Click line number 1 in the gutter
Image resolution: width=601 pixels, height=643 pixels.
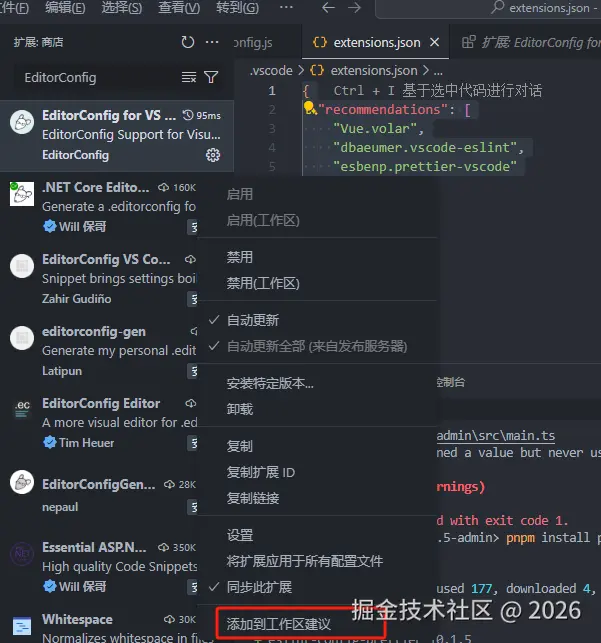[x=272, y=91]
